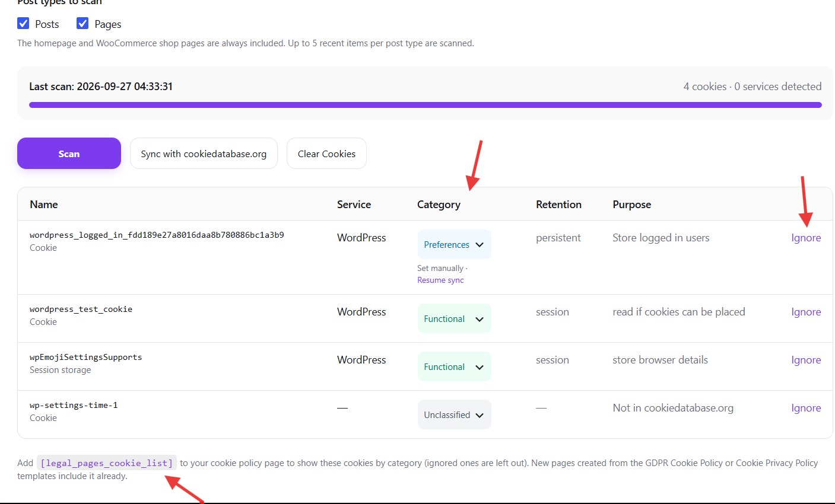This screenshot has width=835, height=504.
Task: Click the Service column header
Action: [x=354, y=204]
